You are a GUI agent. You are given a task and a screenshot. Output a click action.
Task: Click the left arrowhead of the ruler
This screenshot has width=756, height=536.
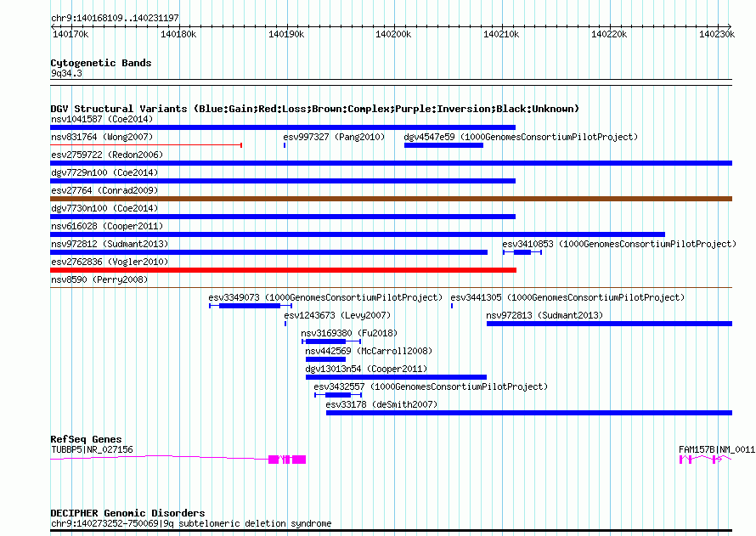(53, 26)
